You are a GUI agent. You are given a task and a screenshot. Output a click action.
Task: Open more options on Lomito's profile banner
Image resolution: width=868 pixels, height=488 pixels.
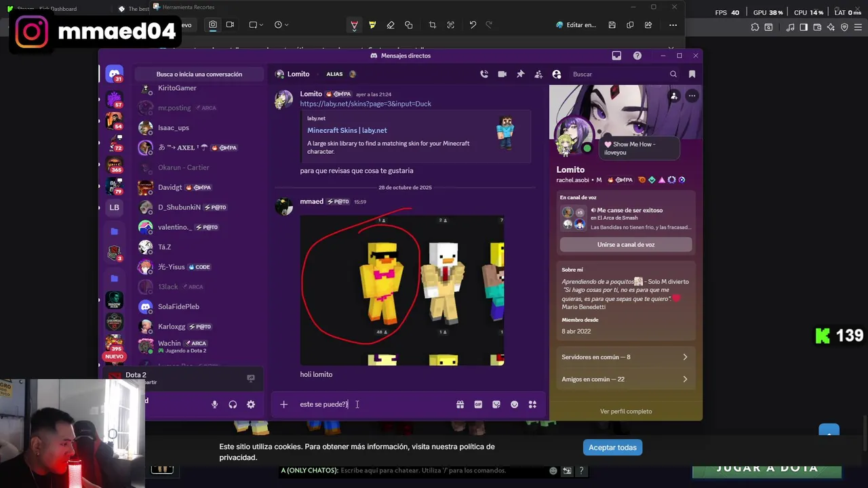tap(692, 96)
